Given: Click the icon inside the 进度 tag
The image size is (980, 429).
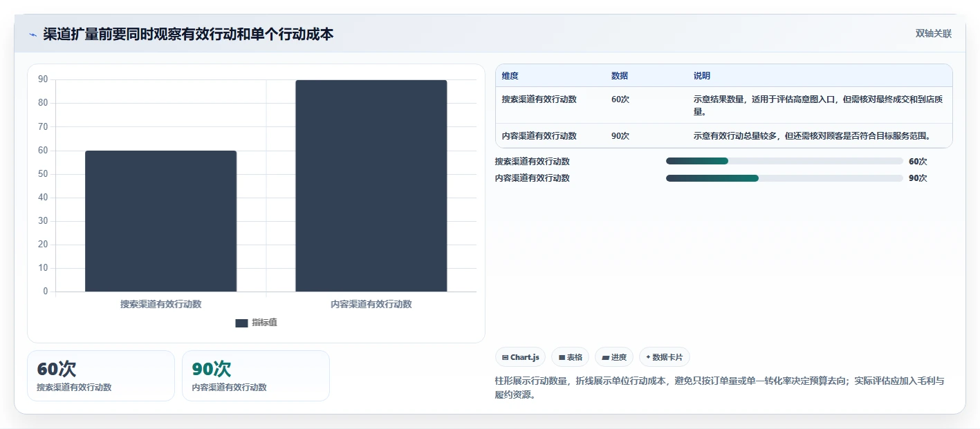Looking at the screenshot, I should [606, 358].
